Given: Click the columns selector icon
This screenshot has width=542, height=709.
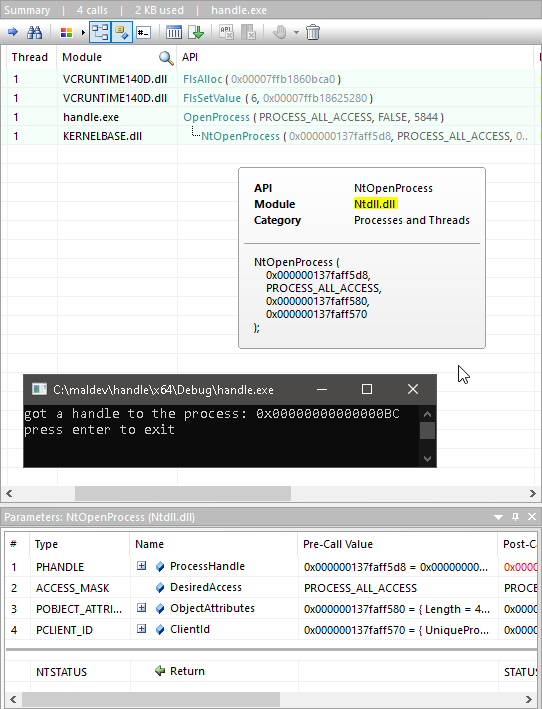Looking at the screenshot, I should click(174, 33).
